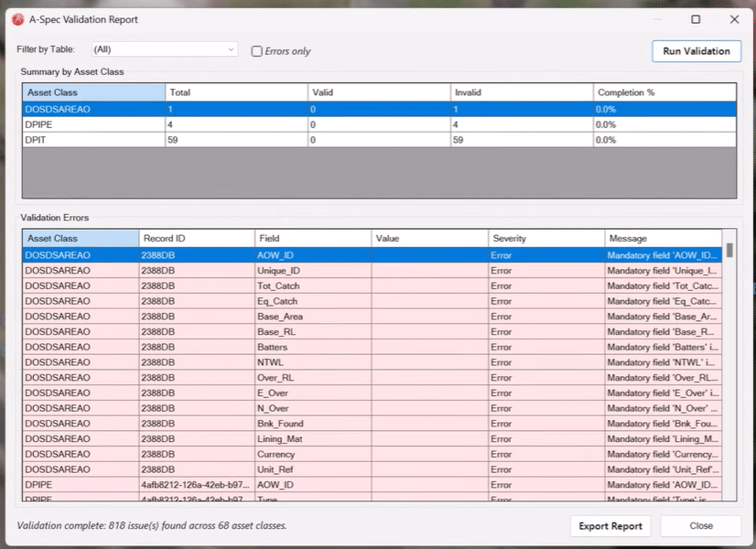Click the validation complete status message
The width and height of the screenshot is (756, 549).
coord(152,525)
